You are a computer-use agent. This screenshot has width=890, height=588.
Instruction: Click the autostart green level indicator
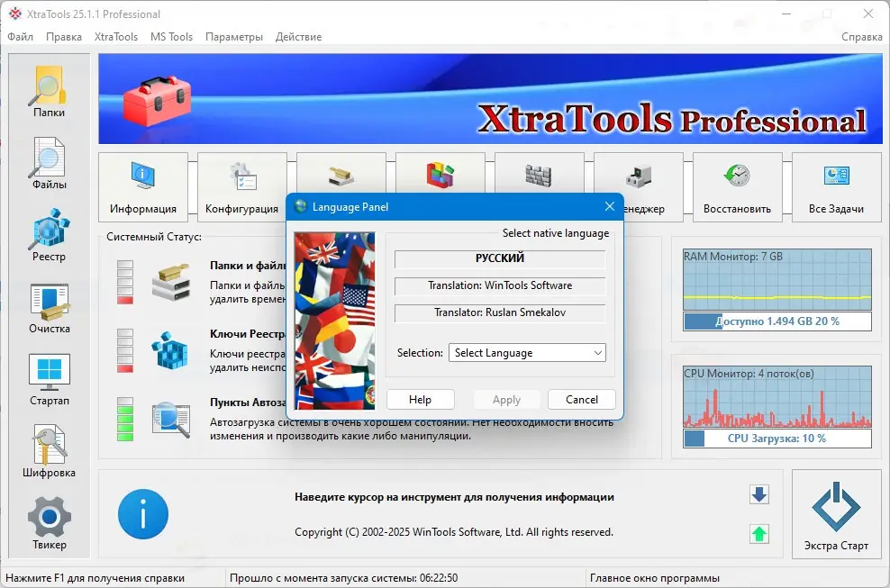click(x=125, y=419)
